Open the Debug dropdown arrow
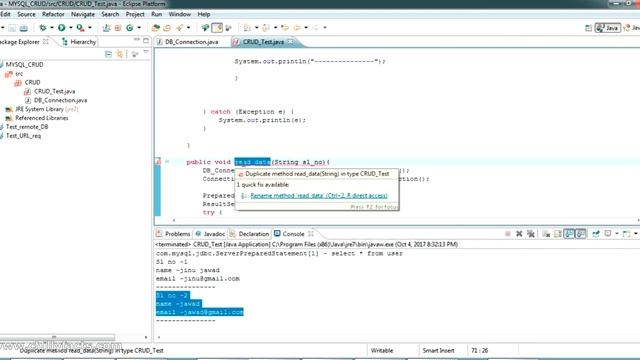Screen dimensions: 640x360 pyautogui.click(x=52, y=28)
